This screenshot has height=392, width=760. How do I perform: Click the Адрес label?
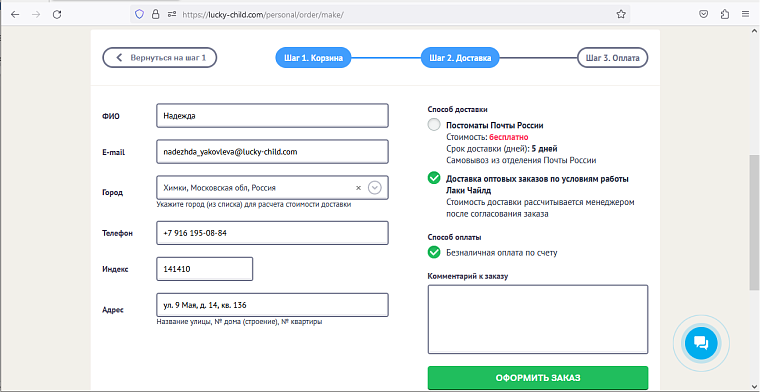click(113, 310)
